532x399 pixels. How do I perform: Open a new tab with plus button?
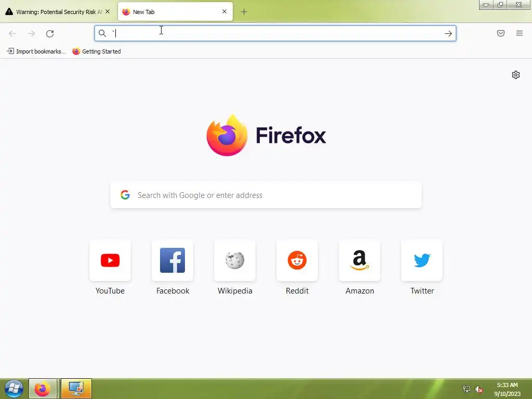point(244,12)
